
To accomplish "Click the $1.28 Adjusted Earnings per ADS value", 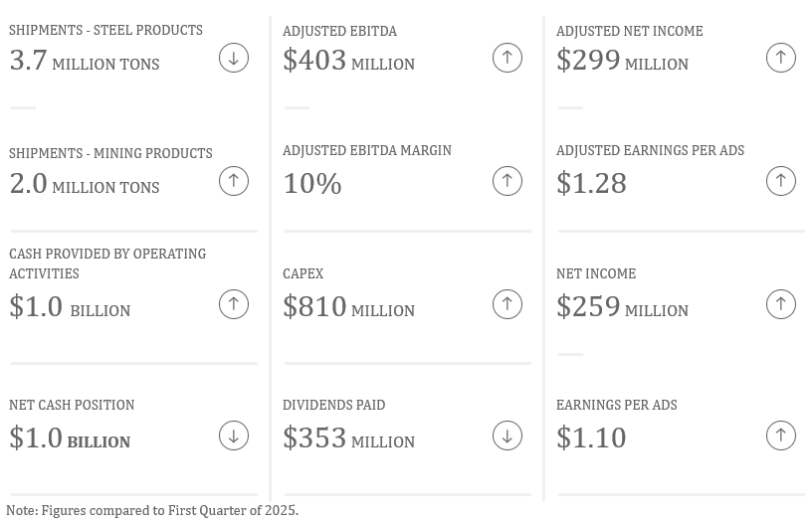I will pos(591,184).
